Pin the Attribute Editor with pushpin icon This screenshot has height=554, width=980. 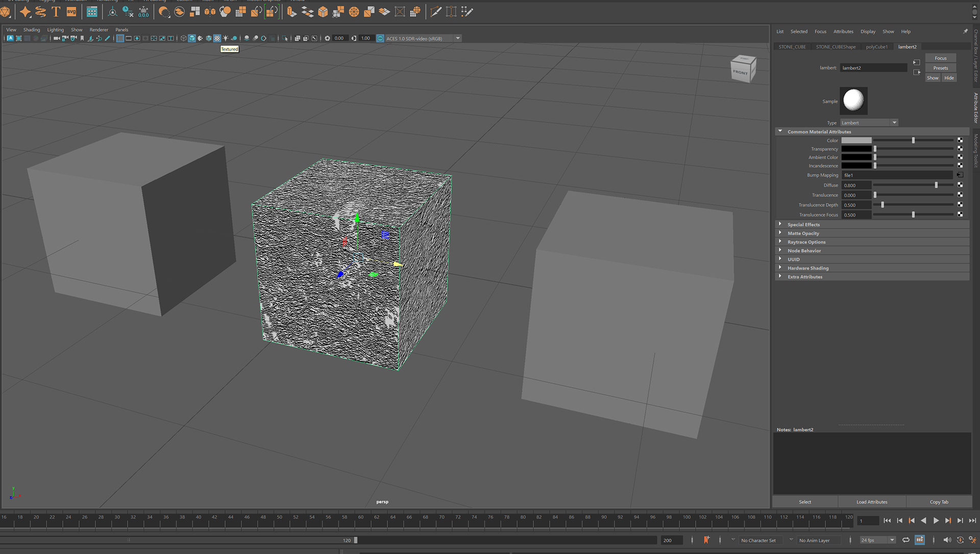tap(965, 32)
